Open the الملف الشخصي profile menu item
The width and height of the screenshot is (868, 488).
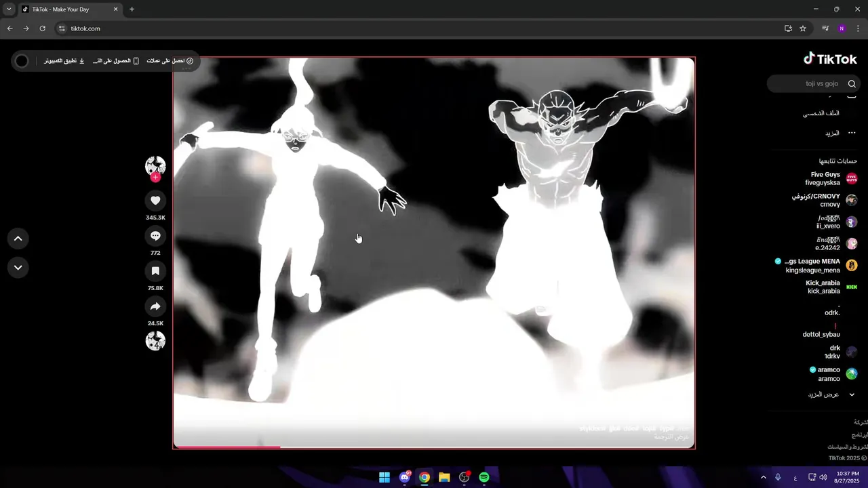point(821,113)
